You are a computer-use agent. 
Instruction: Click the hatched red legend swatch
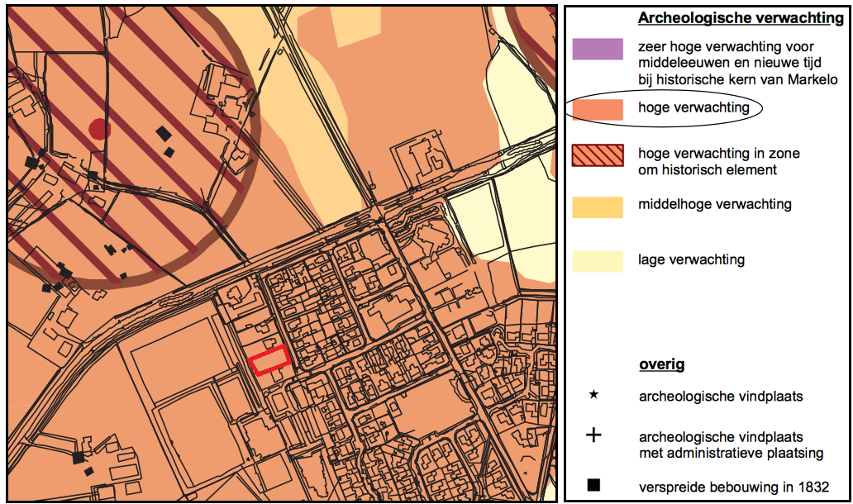point(598,155)
